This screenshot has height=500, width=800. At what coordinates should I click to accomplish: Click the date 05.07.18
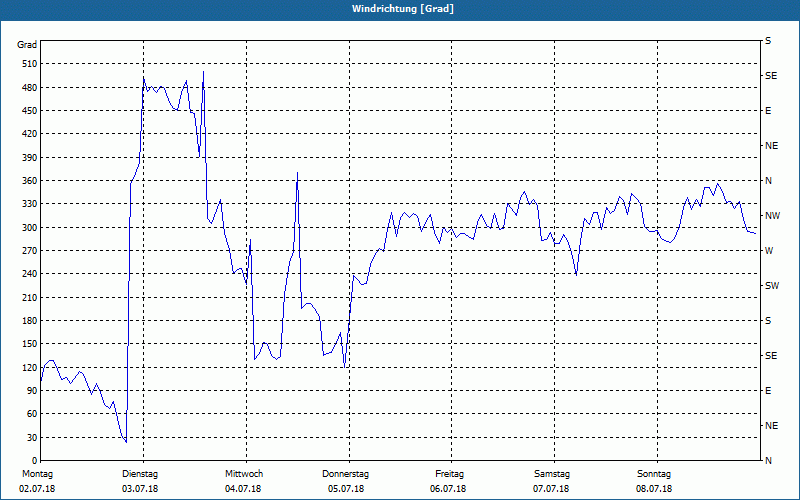pos(346,489)
